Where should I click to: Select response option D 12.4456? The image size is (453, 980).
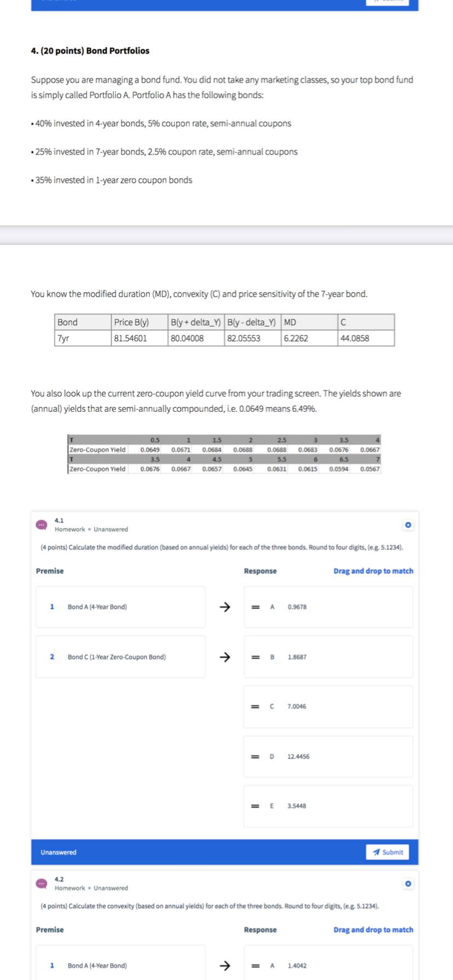coord(328,756)
